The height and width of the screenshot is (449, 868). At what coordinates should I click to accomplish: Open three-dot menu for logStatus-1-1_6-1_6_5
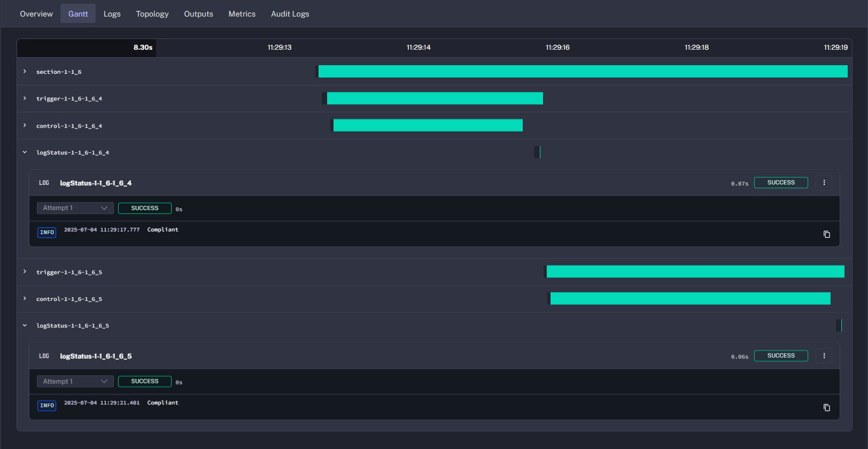[x=824, y=356]
